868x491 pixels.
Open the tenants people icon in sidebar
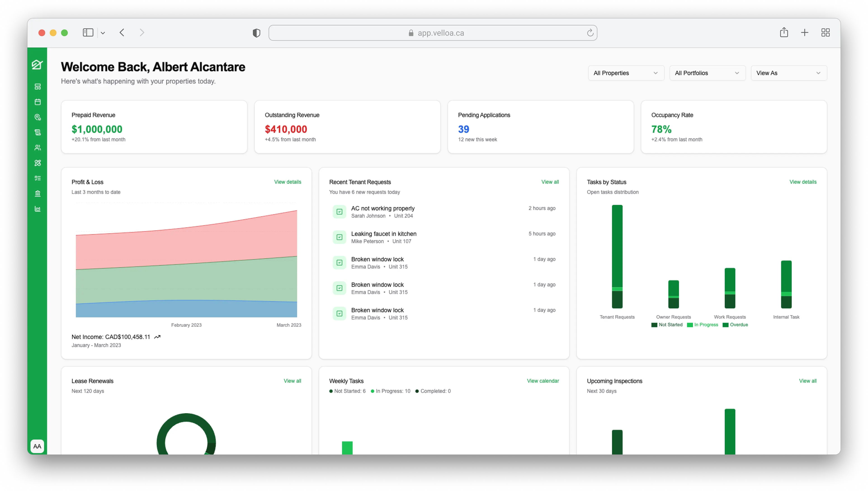tap(37, 147)
